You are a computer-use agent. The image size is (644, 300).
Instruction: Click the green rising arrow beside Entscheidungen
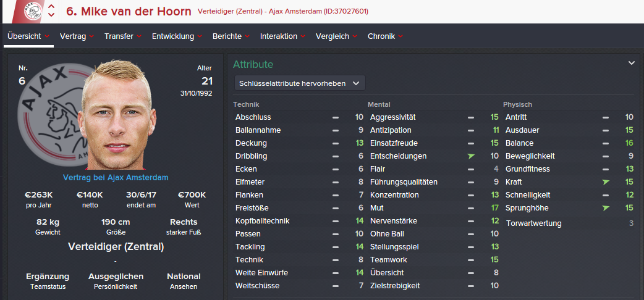(471, 156)
